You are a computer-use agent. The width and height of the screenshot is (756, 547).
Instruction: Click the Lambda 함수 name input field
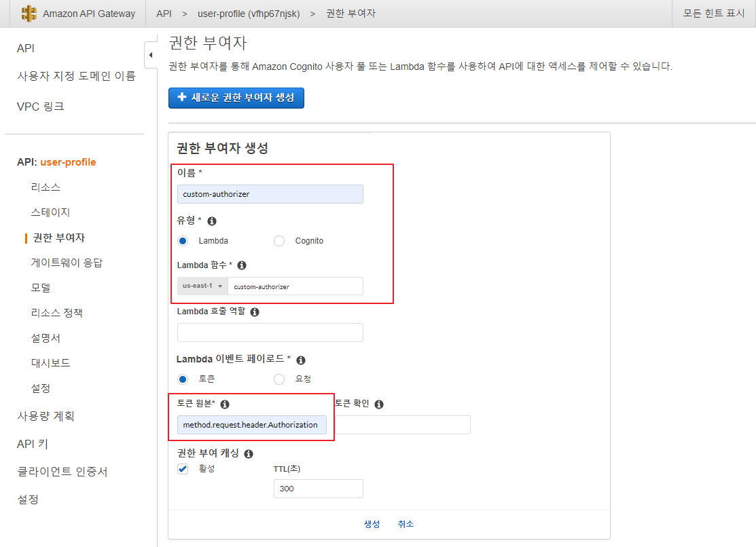(x=295, y=286)
